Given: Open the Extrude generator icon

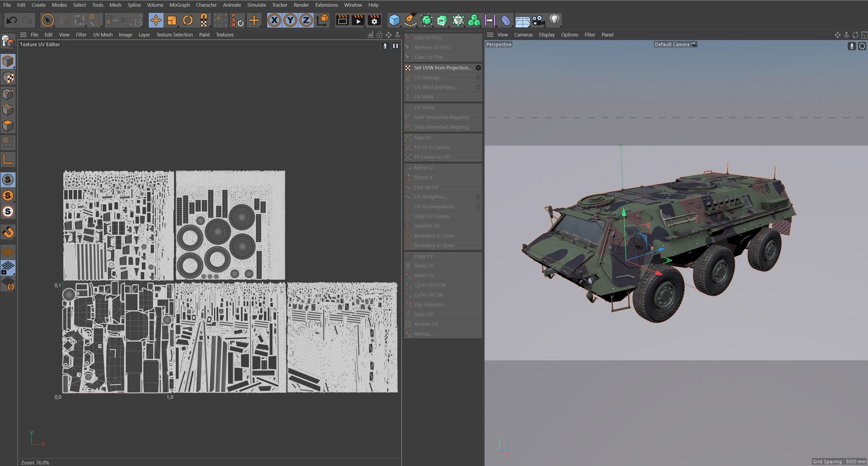Looking at the screenshot, I should tap(442, 20).
